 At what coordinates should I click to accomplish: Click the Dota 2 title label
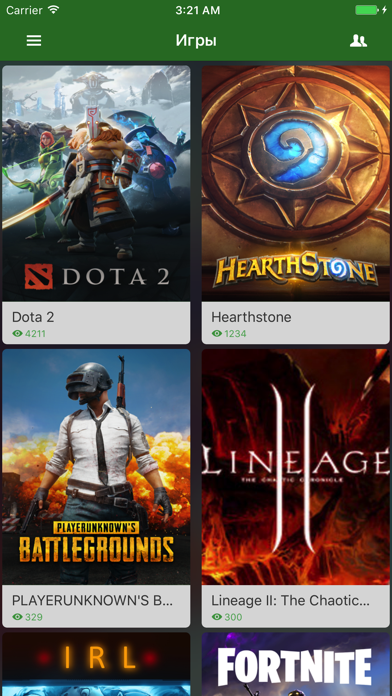pyautogui.click(x=33, y=317)
